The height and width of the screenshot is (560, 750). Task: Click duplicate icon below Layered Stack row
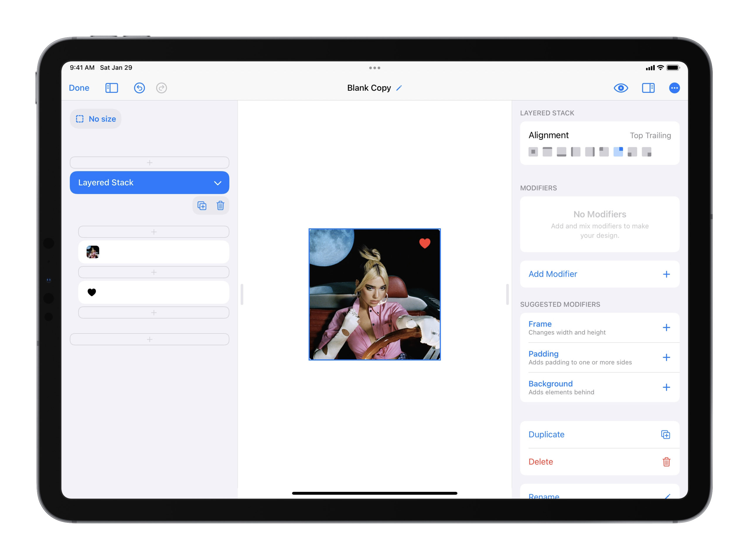202,205
